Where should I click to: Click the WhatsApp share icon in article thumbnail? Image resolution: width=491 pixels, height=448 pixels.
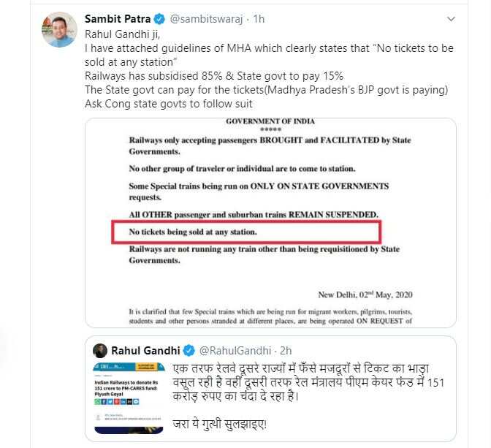(x=97, y=402)
